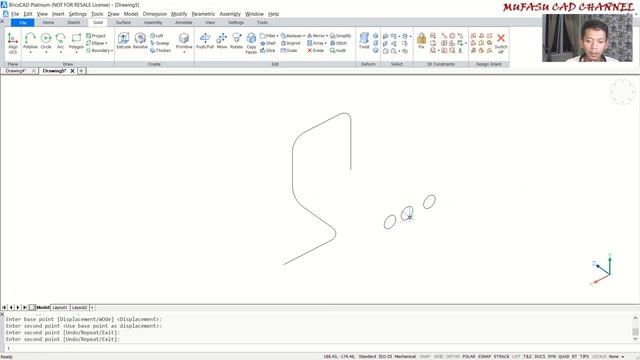Click the Imprint tool

coord(291,43)
